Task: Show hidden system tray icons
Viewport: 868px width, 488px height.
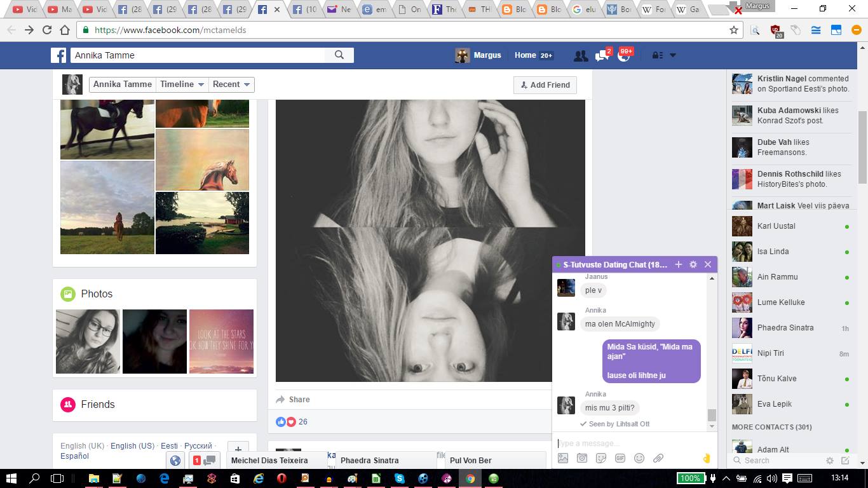Action: click(726, 478)
